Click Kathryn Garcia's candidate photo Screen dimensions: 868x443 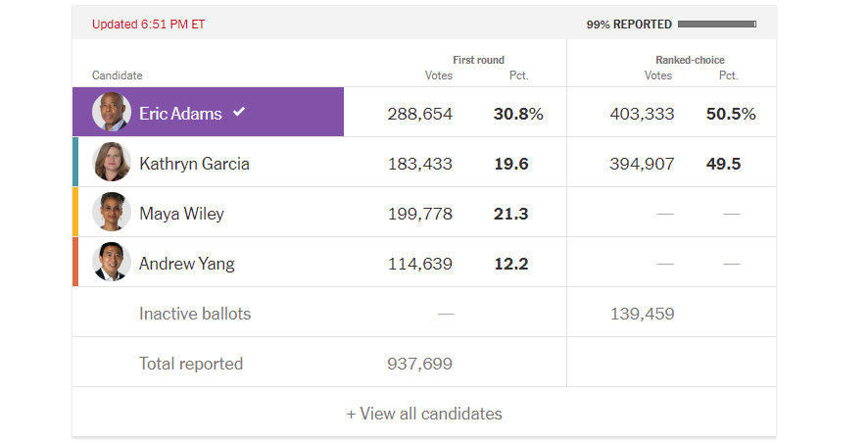point(112,163)
